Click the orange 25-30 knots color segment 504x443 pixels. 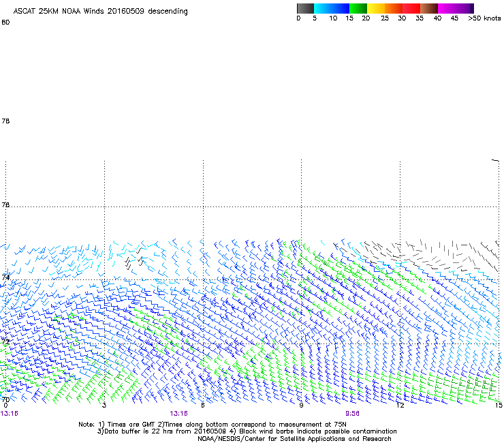pyautogui.click(x=394, y=8)
